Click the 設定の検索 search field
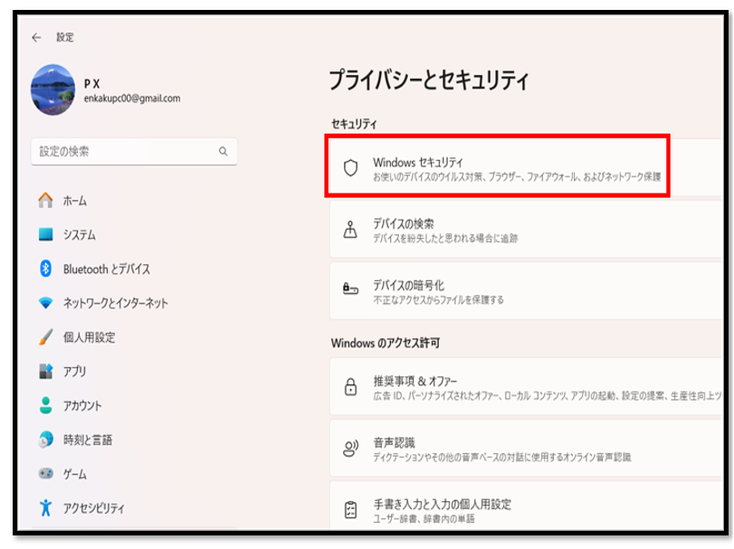The width and height of the screenshot is (734, 549). (x=134, y=151)
